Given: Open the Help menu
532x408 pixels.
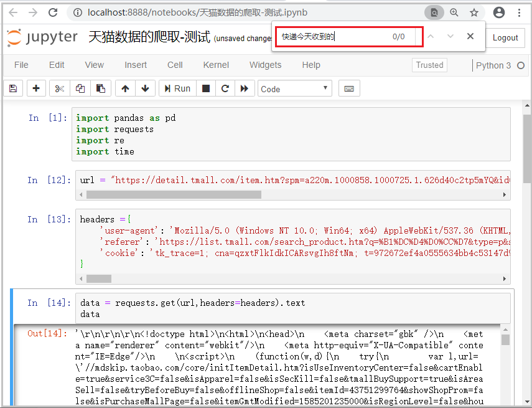Looking at the screenshot, I should (x=311, y=65).
